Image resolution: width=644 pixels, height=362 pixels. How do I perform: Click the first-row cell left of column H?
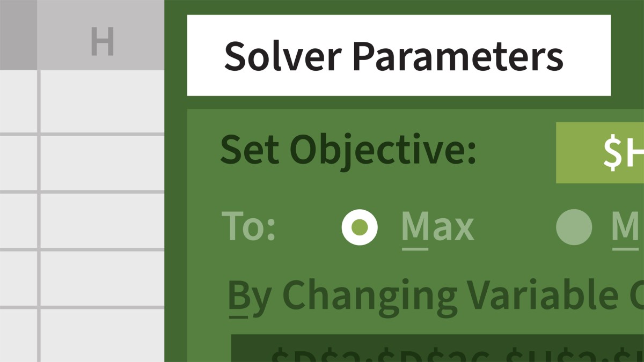point(18,101)
